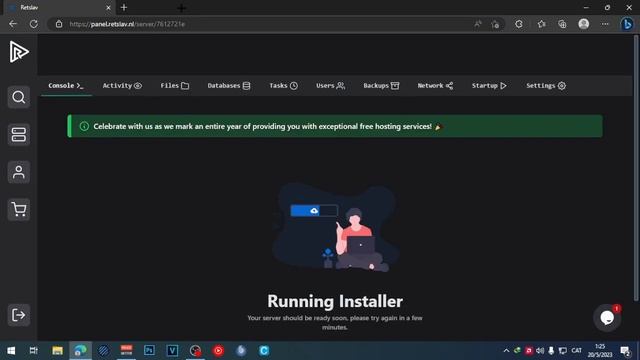Switch to the Activity tab
Image resolution: width=640 pixels, height=360 pixels.
pos(122,86)
